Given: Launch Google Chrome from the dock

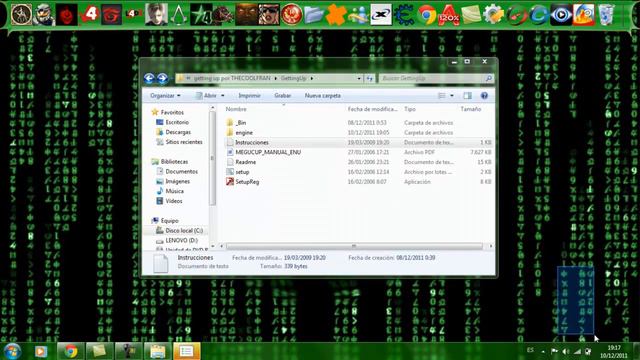Looking at the screenshot, I should tap(427, 15).
